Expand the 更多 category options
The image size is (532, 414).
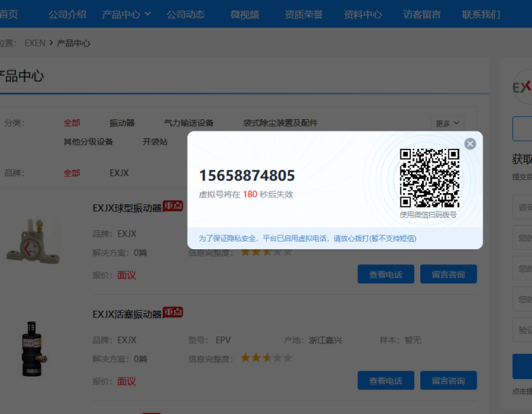[x=448, y=123]
